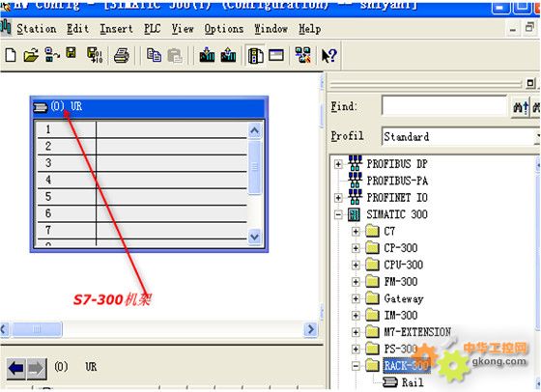
Task: Click the Address overview window icon
Action: 276,55
